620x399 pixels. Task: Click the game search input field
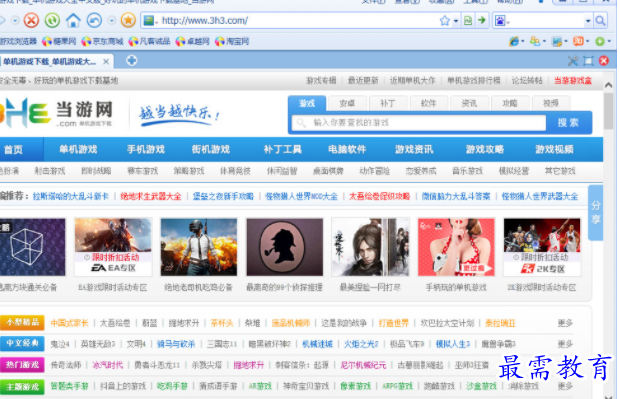pos(419,123)
